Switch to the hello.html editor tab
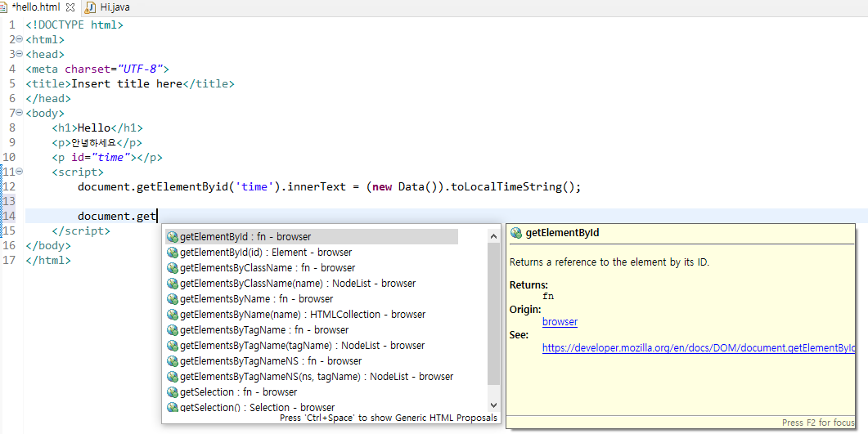Viewport: 868px width, 434px height. click(x=35, y=7)
